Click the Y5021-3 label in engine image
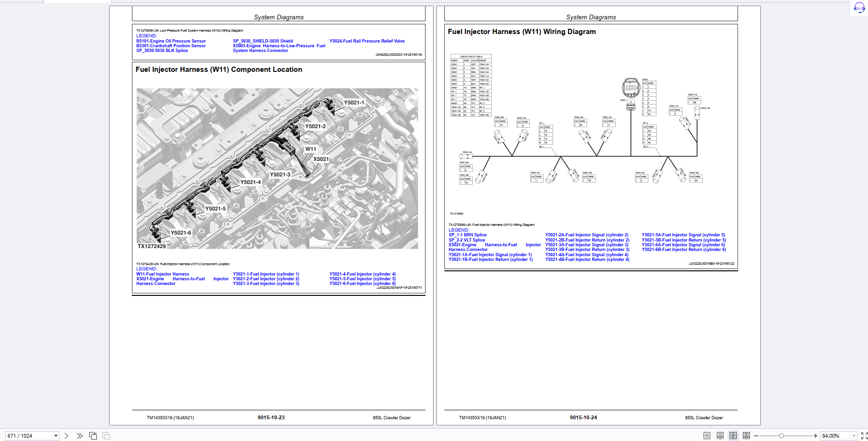This screenshot has width=868, height=441. [x=280, y=174]
